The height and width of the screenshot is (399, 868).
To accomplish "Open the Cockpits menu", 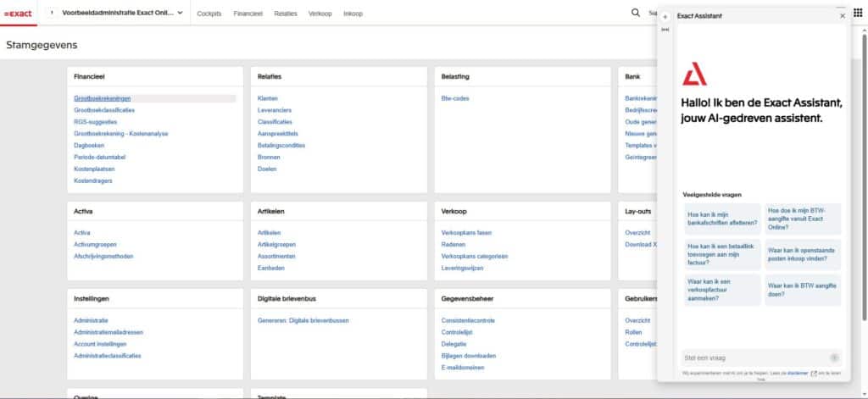I will (x=209, y=14).
